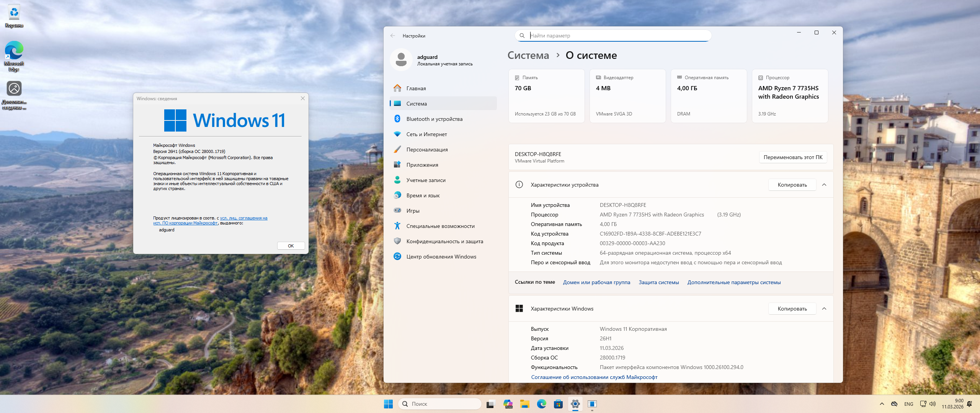Open Приложения settings page
The width and height of the screenshot is (980, 413).
pos(422,165)
